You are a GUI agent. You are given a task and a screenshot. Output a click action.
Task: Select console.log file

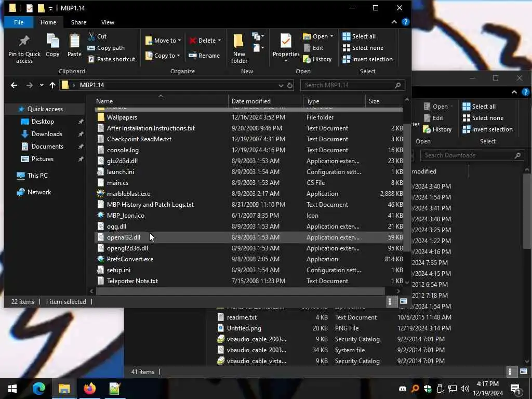248,150
